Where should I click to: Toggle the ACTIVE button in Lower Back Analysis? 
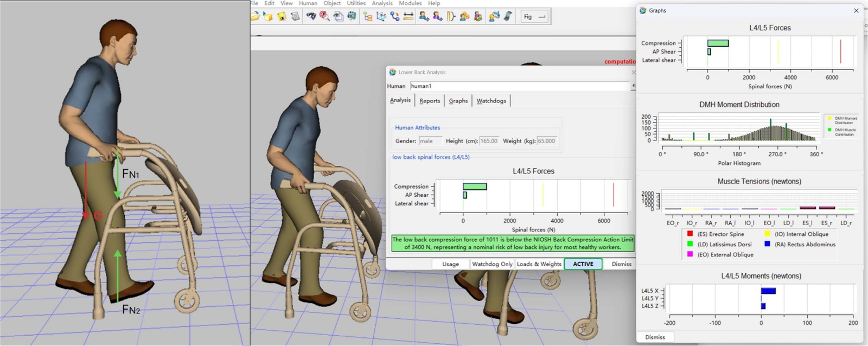[583, 264]
